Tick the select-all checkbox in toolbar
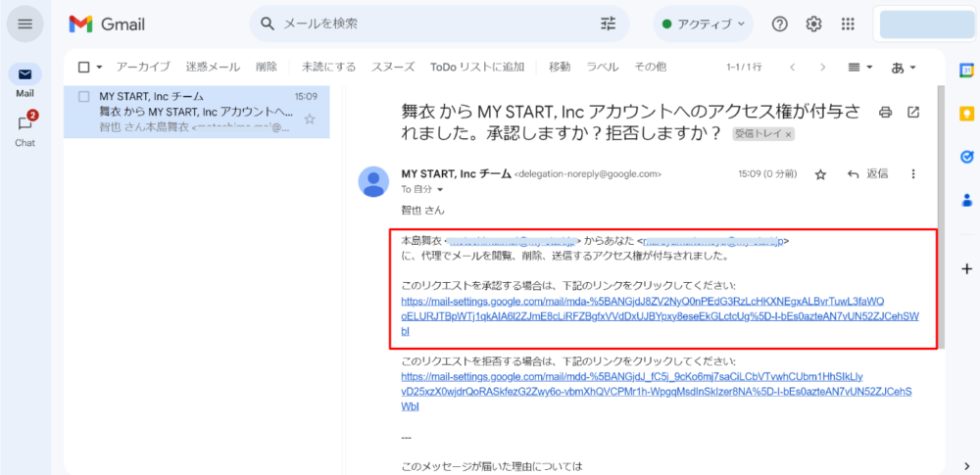This screenshot has width=980, height=475. (83, 67)
